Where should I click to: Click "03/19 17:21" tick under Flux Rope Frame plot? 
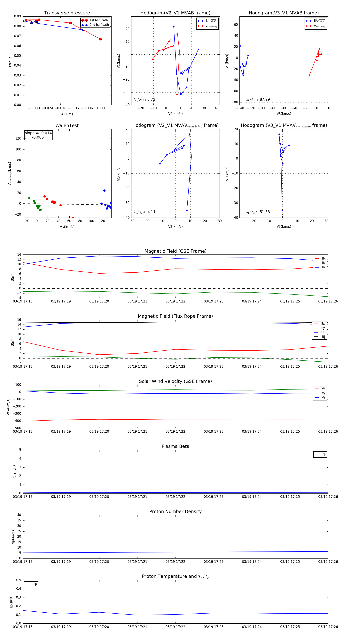click(137, 367)
